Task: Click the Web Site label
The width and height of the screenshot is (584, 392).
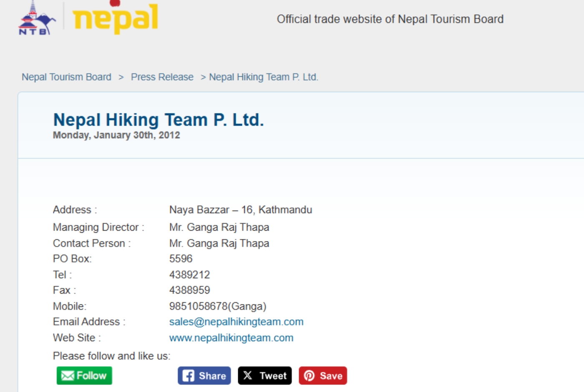Action: click(x=77, y=338)
